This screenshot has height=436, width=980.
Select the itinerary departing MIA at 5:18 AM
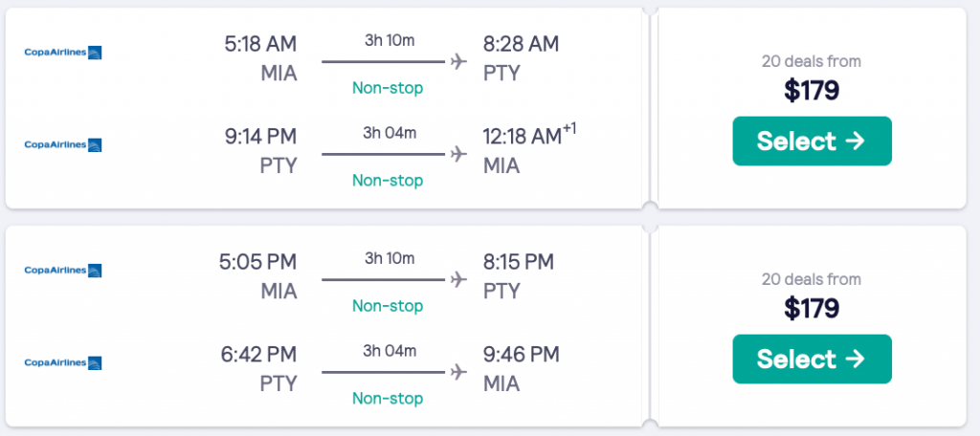(812, 142)
